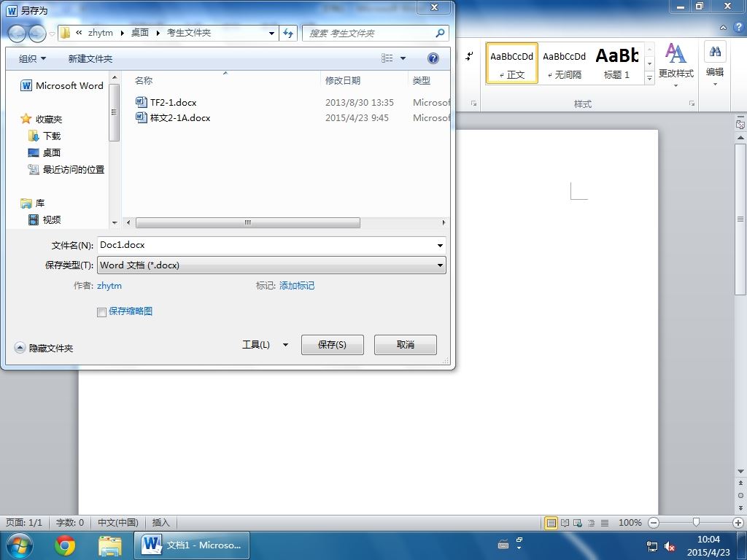Open Word help icon in ribbon corner

tap(738, 28)
